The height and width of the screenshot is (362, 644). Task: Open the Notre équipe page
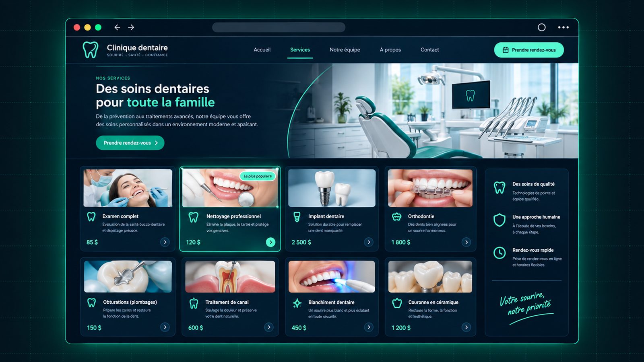click(345, 50)
